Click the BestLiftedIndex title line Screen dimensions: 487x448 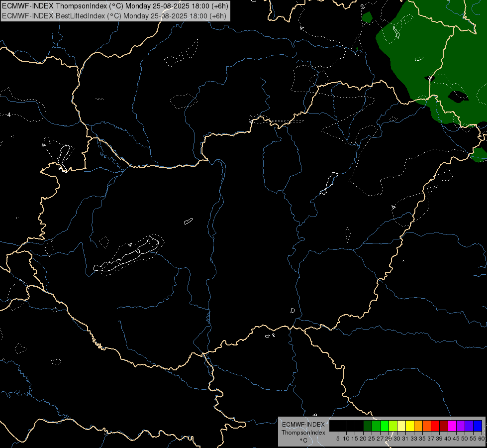pos(114,16)
